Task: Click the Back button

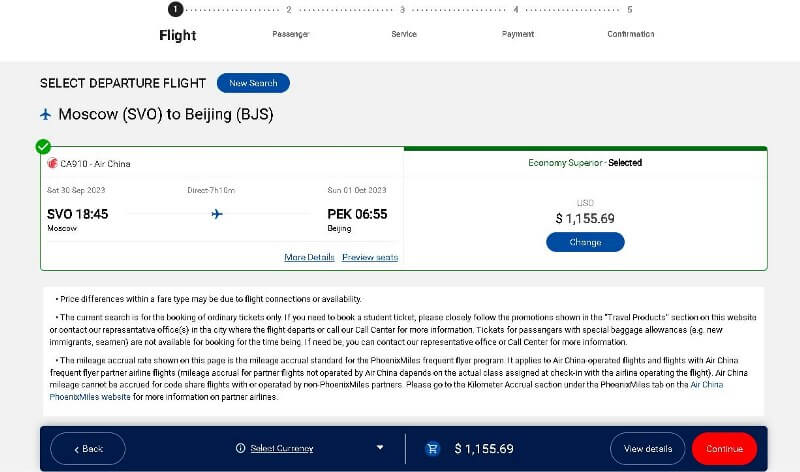Action: (88, 449)
